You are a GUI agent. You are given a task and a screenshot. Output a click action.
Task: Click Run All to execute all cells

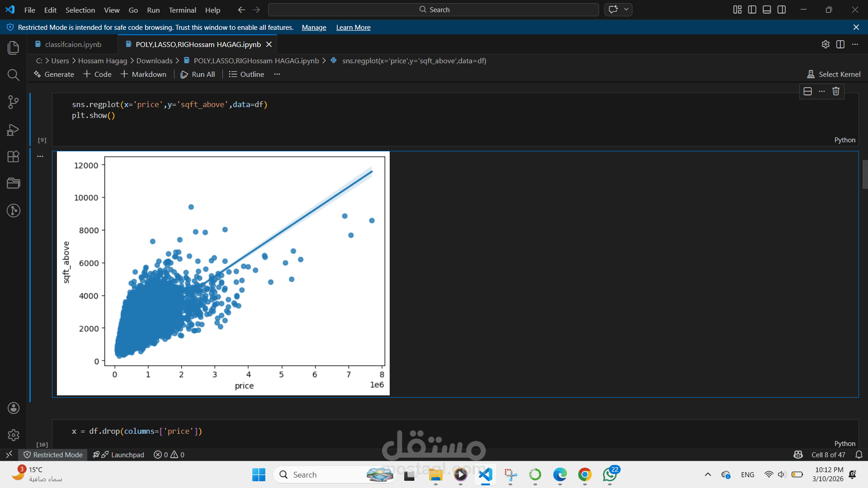198,74
